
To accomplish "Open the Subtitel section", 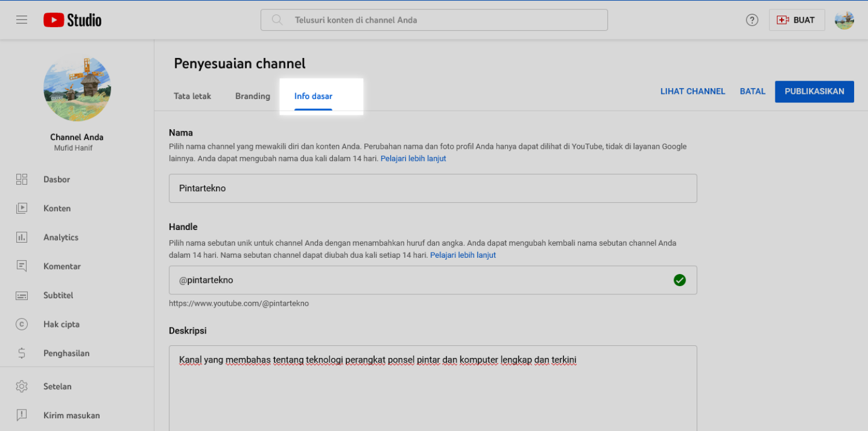I will tap(58, 295).
